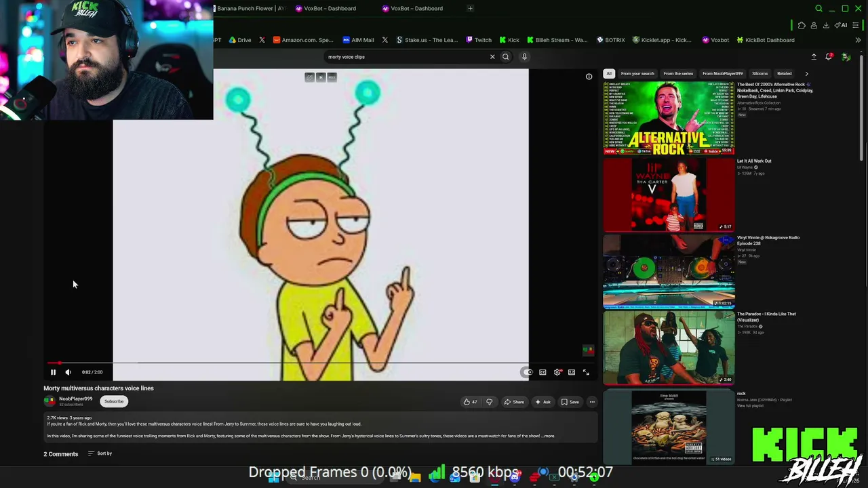Click the Ask button below the video

tap(542, 402)
